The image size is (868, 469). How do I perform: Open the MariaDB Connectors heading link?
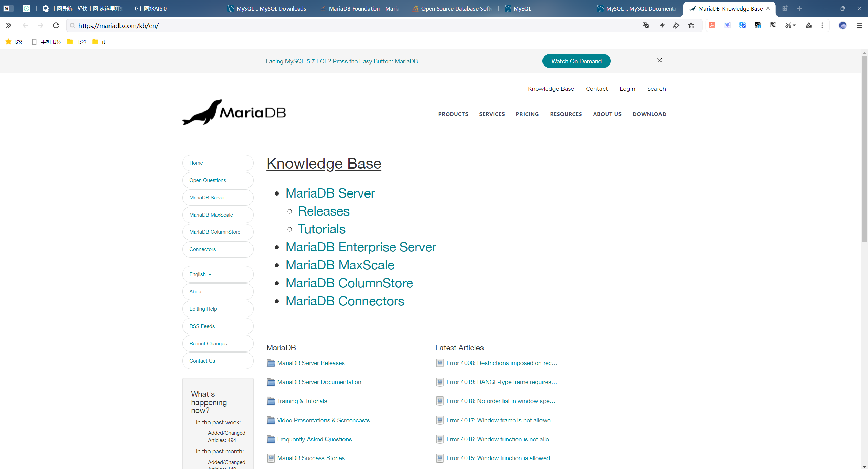pos(345,301)
